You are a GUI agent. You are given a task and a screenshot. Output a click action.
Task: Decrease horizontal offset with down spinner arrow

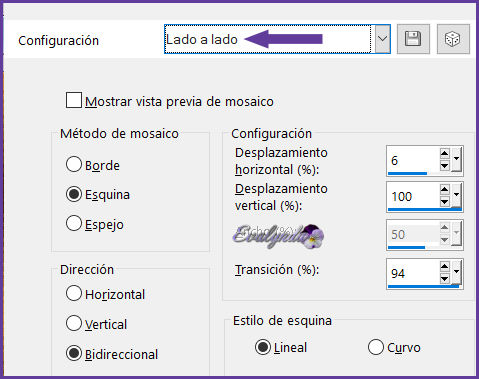point(445,165)
